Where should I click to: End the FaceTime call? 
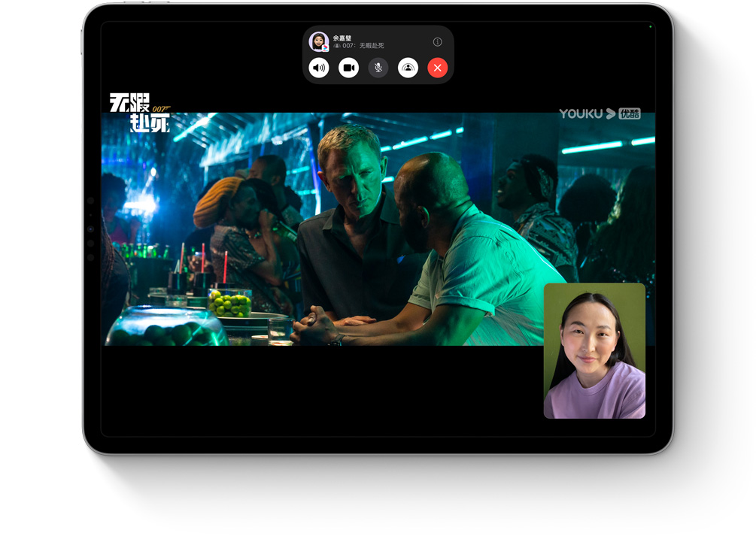438,68
